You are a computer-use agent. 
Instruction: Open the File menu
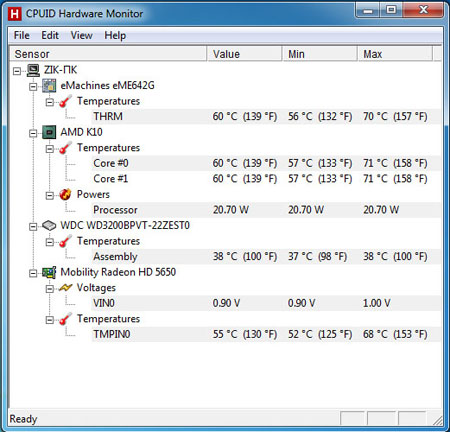pos(22,35)
